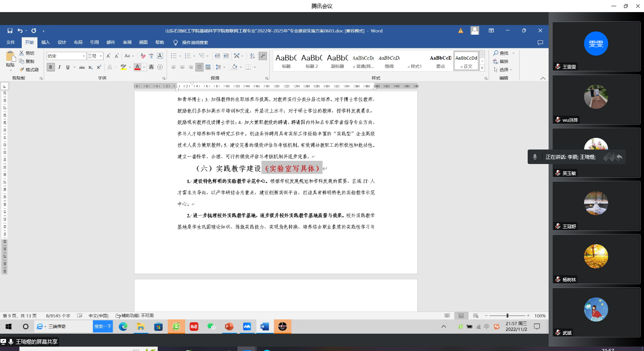
Task: Open the Comments icon at ribbon right
Action: 540,42
